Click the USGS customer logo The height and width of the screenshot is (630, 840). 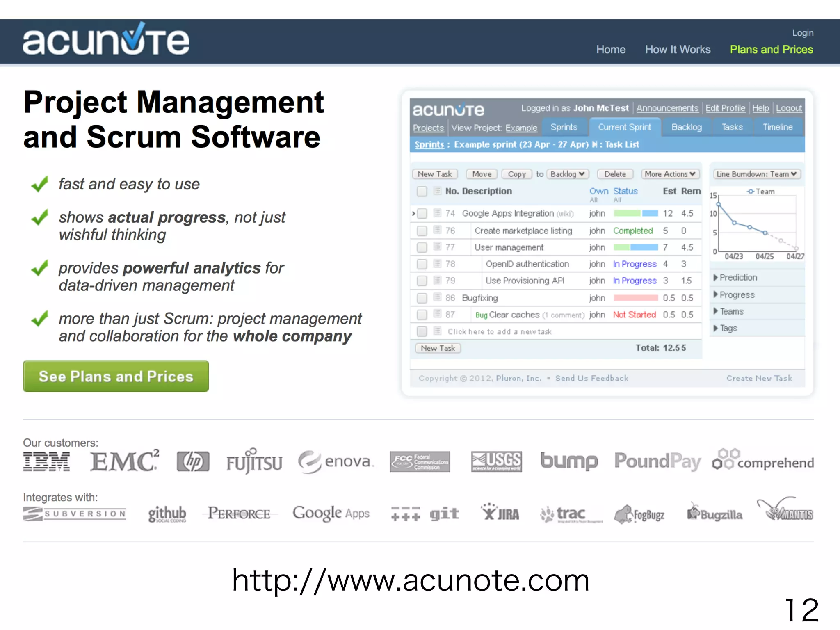coord(496,461)
